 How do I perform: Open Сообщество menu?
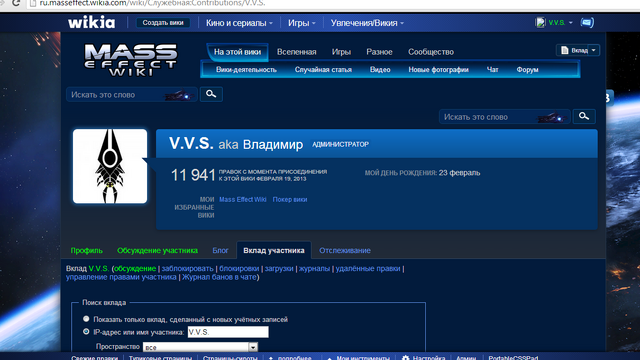(x=431, y=52)
